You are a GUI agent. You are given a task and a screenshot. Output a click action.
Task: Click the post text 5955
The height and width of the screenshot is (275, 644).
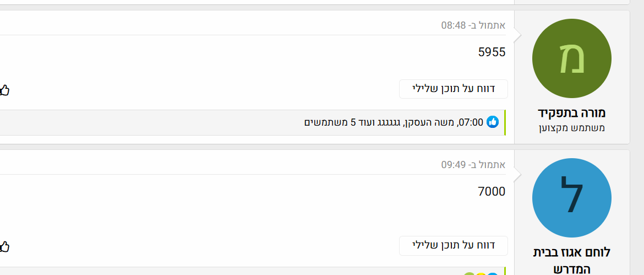point(492,52)
